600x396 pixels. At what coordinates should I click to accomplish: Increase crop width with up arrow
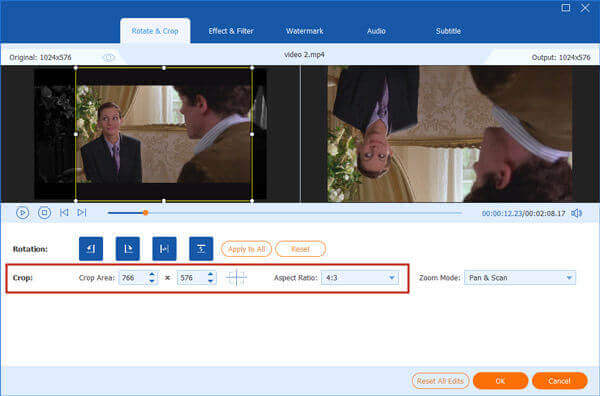click(x=152, y=274)
